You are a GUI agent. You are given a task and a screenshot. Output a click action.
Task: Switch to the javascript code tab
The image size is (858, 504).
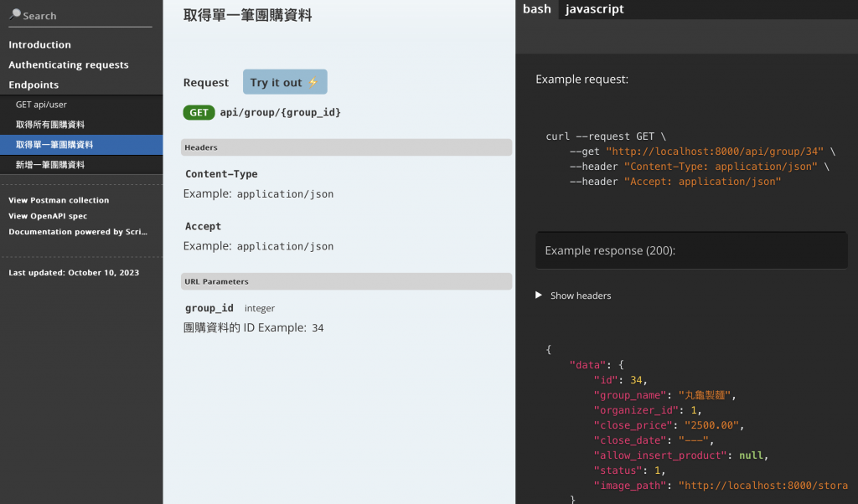595,9
